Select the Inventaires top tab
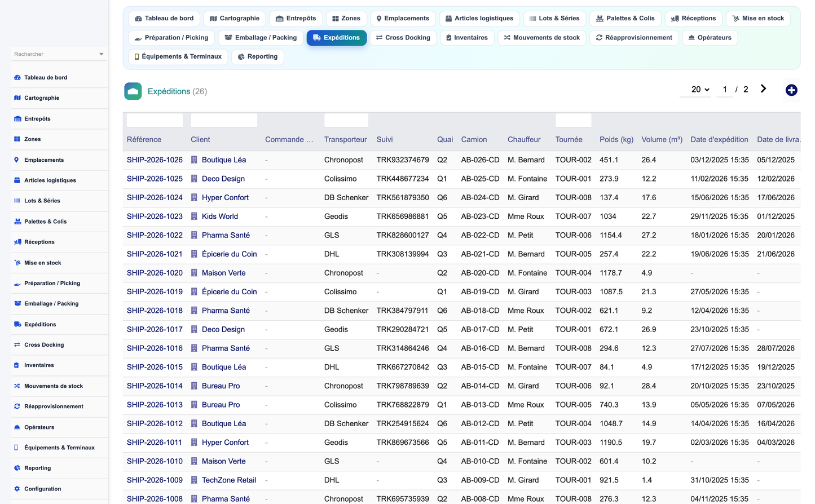 click(x=467, y=38)
